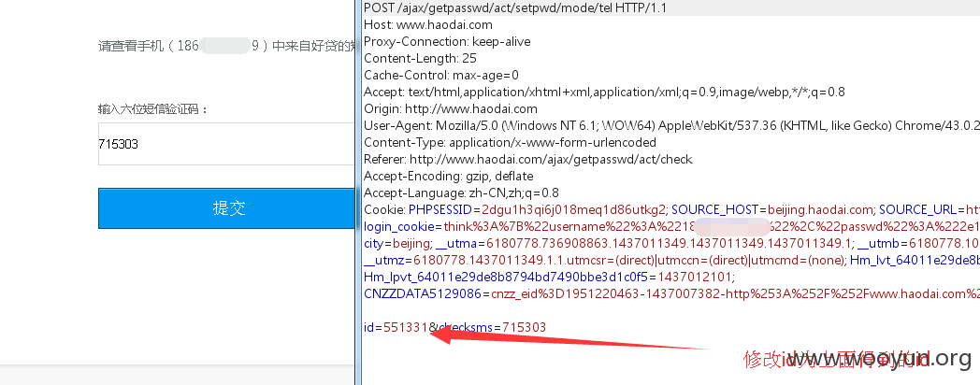
Task: Click the SMS code input field containing 715303
Action: pos(226,144)
